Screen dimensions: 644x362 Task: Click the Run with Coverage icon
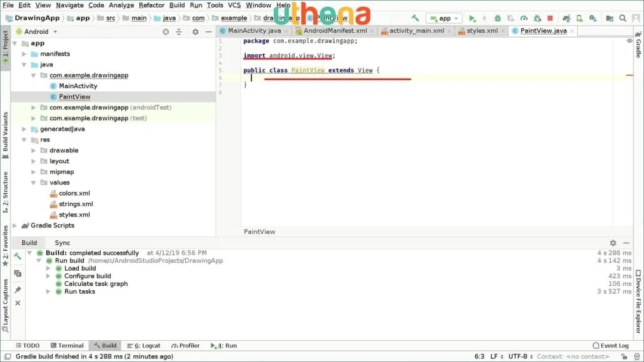pos(511,18)
